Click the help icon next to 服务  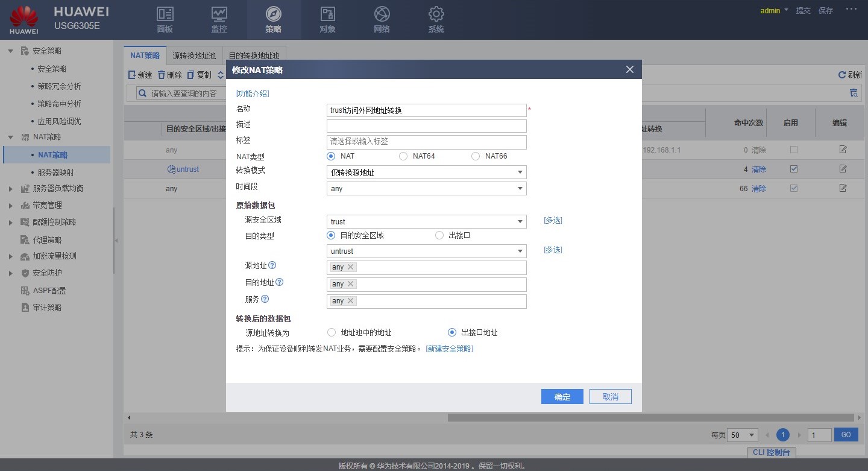tap(265, 299)
